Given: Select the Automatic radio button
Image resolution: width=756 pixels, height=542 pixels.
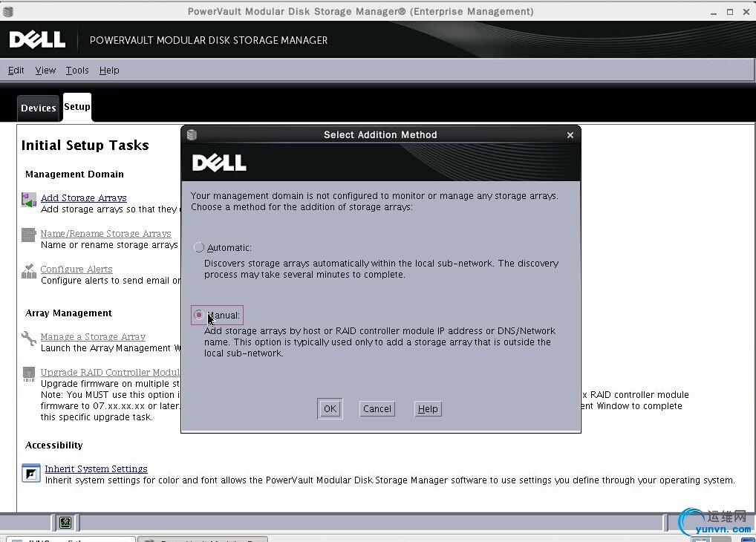Looking at the screenshot, I should pos(198,247).
